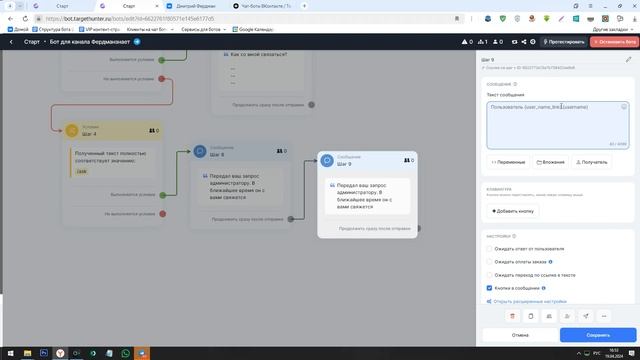This screenshot has height=360, width=640.
Task: Click the three-dots more icon in bottom toolbar
Action: pos(604,316)
